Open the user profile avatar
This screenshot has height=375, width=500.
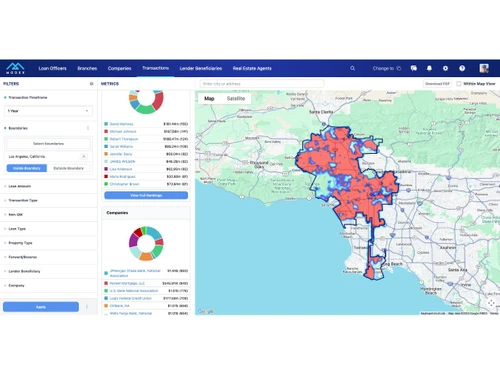click(484, 68)
